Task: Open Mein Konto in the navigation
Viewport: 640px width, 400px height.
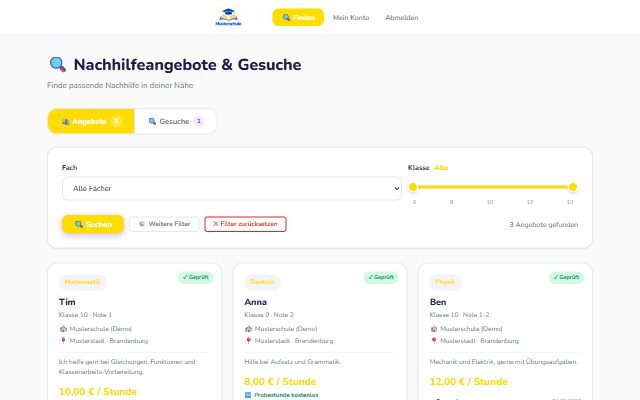Action: tap(351, 18)
